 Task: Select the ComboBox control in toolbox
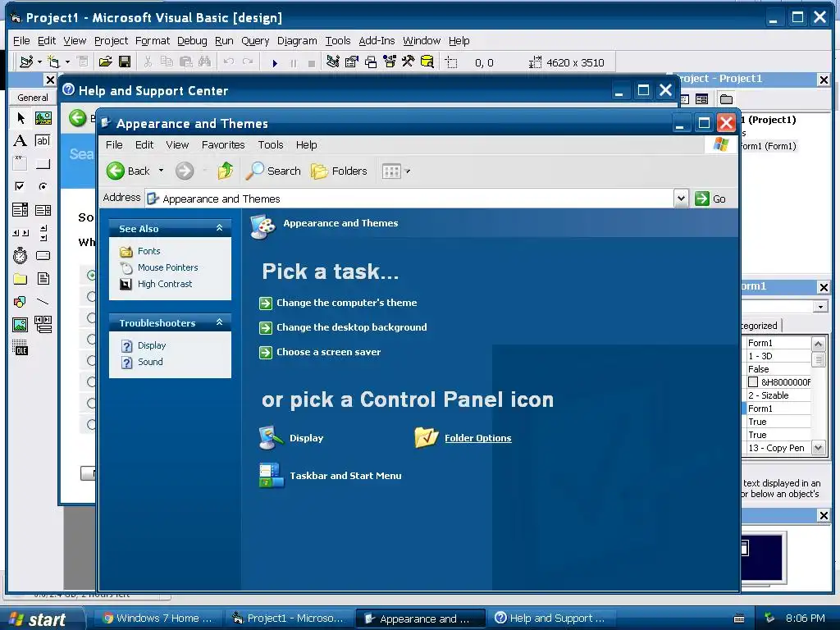[x=21, y=209]
